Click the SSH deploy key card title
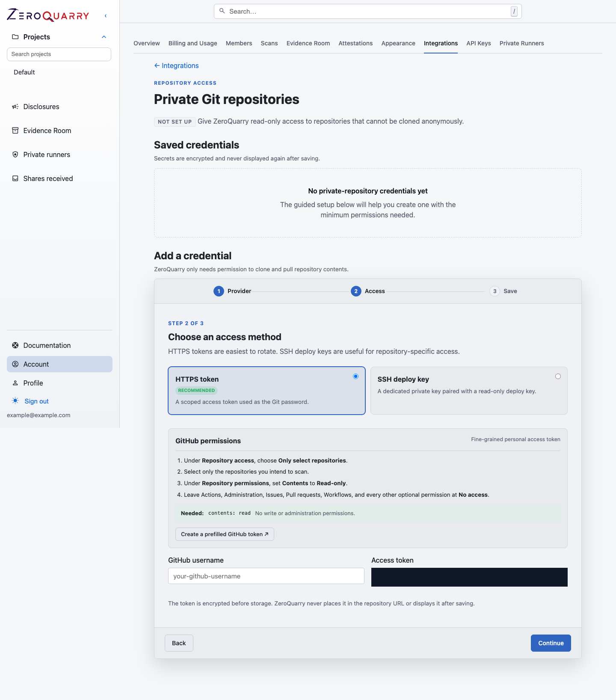This screenshot has height=700, width=616. point(403,379)
